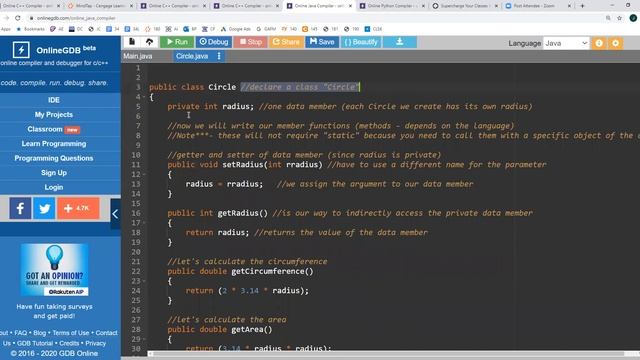Switch to Post Attendee - Zoom browser tab
The width and height of the screenshot is (640, 360).
click(538, 6)
